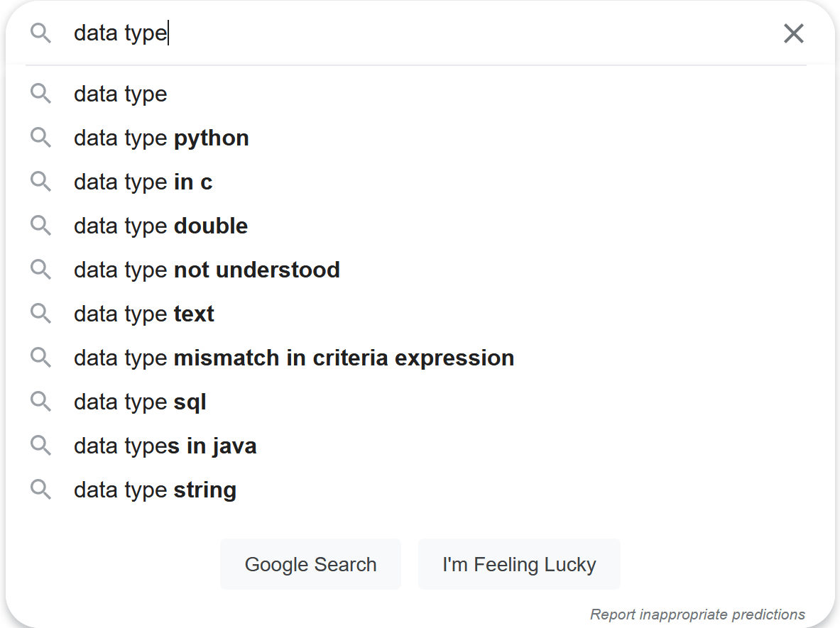
Task: Click the magnifier icon beside 'data type python'
Action: [x=40, y=138]
